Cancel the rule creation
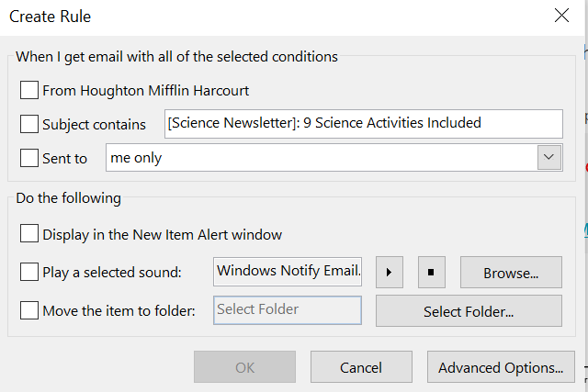The image size is (588, 392). point(361,367)
